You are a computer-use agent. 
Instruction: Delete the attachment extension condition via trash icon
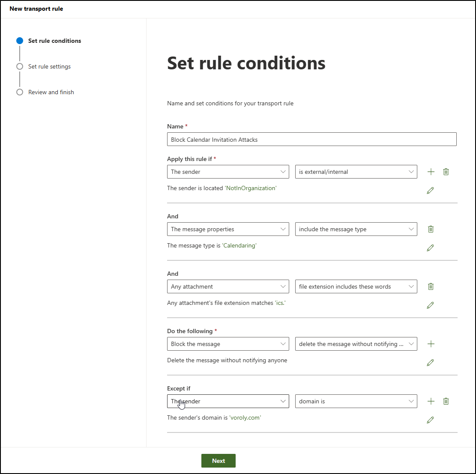pyautogui.click(x=431, y=286)
